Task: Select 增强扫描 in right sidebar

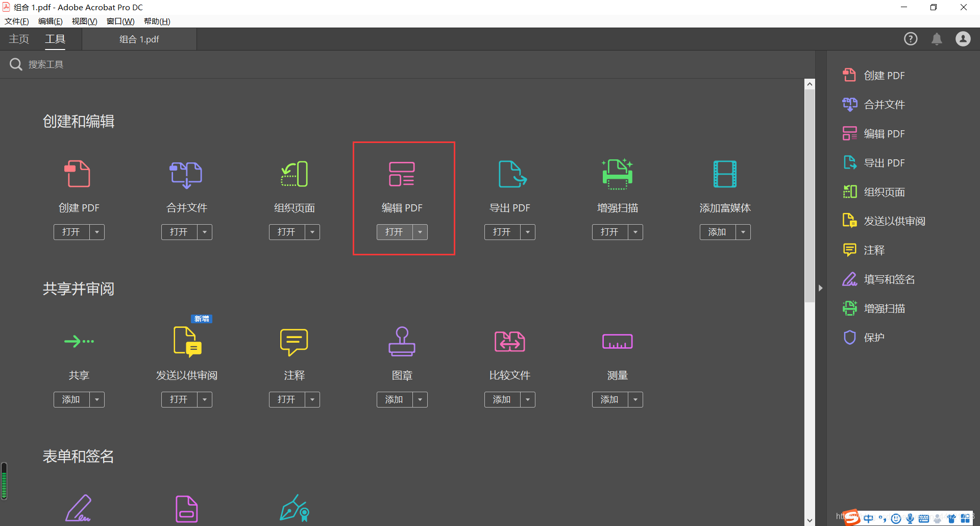Action: coord(873,308)
